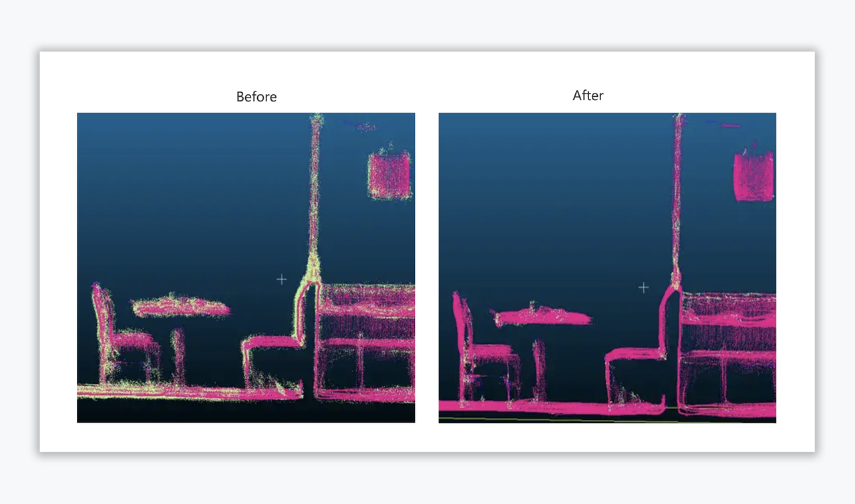Click the "After" heading label
The width and height of the screenshot is (855, 504).
click(x=588, y=95)
